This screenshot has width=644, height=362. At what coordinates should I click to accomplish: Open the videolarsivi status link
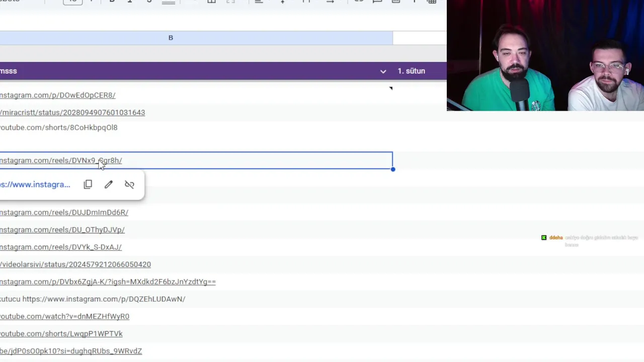75,264
